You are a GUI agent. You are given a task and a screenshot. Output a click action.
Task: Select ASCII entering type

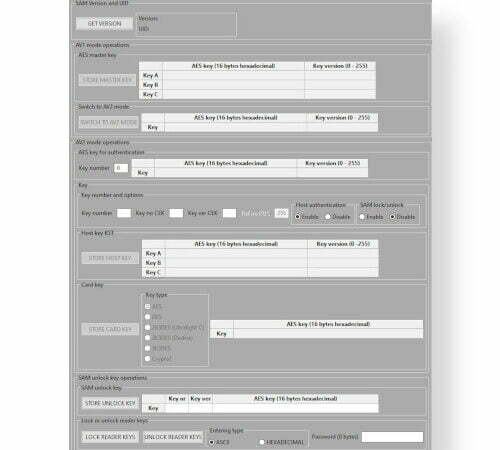pos(212,442)
